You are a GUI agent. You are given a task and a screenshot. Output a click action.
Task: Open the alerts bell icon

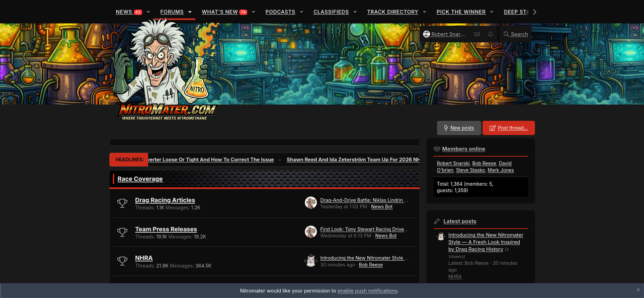pyautogui.click(x=491, y=34)
